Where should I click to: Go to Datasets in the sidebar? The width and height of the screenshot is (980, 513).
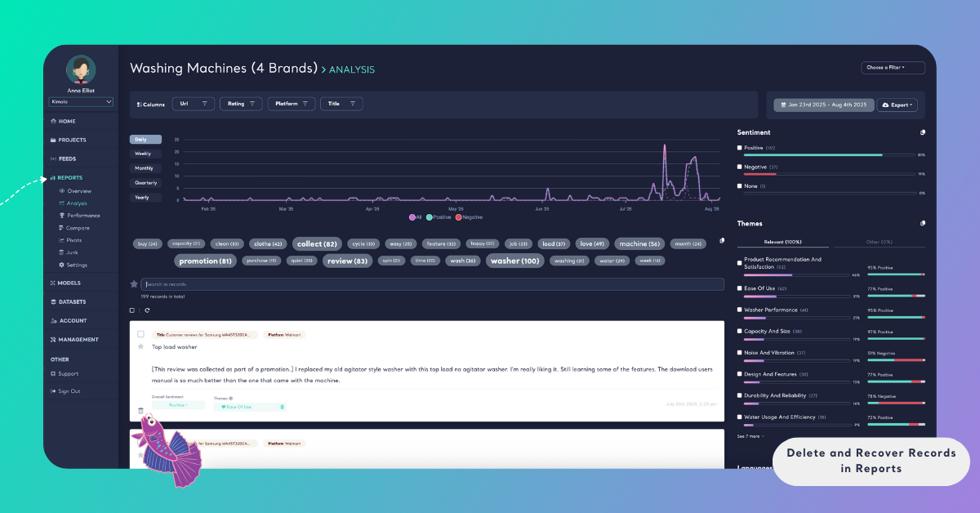[x=68, y=301]
